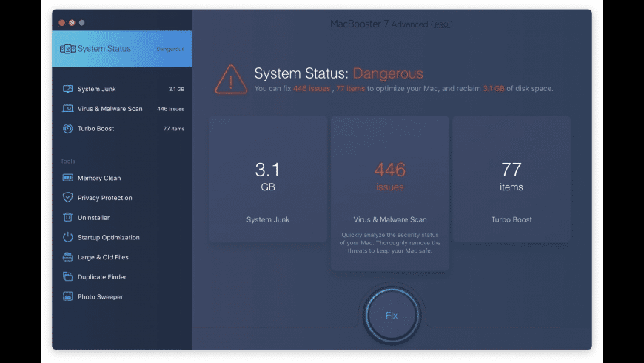Click the PRO badge in the title
This screenshot has width=644, height=363.
[441, 24]
